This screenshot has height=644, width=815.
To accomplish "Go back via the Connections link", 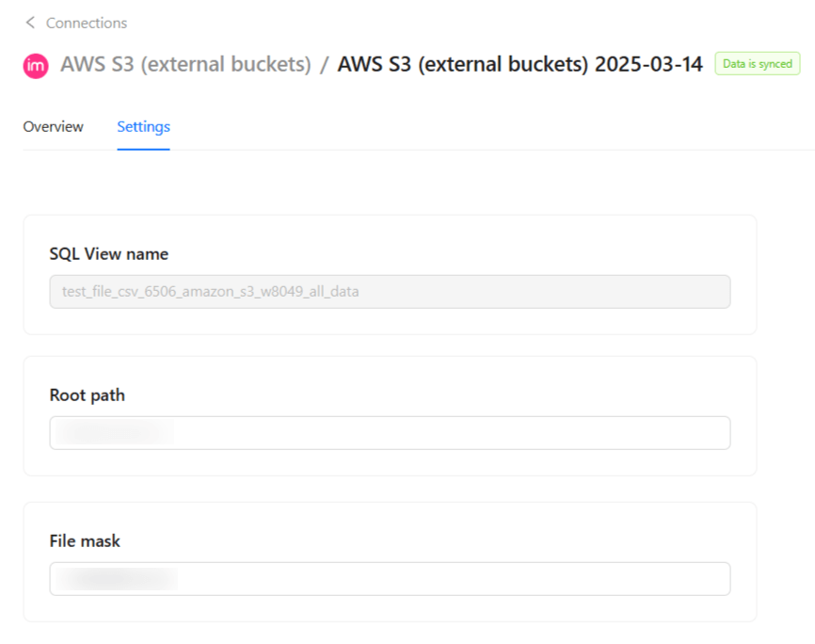I will (87, 23).
